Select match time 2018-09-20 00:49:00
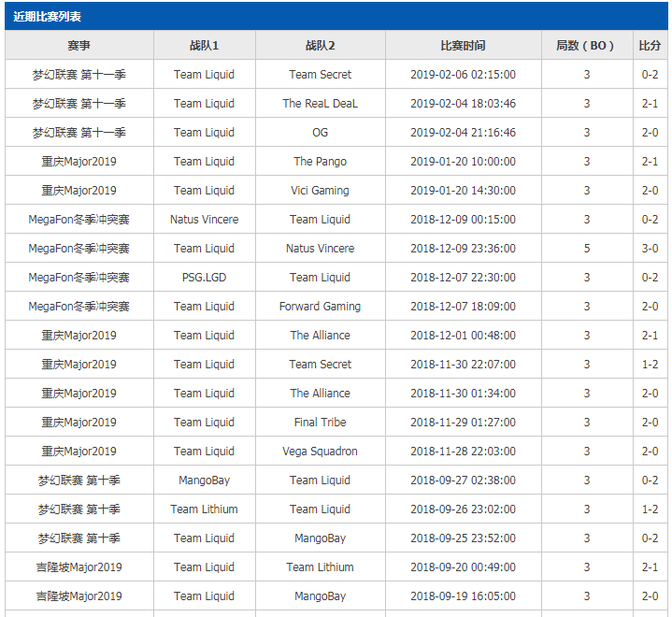 coord(463,567)
